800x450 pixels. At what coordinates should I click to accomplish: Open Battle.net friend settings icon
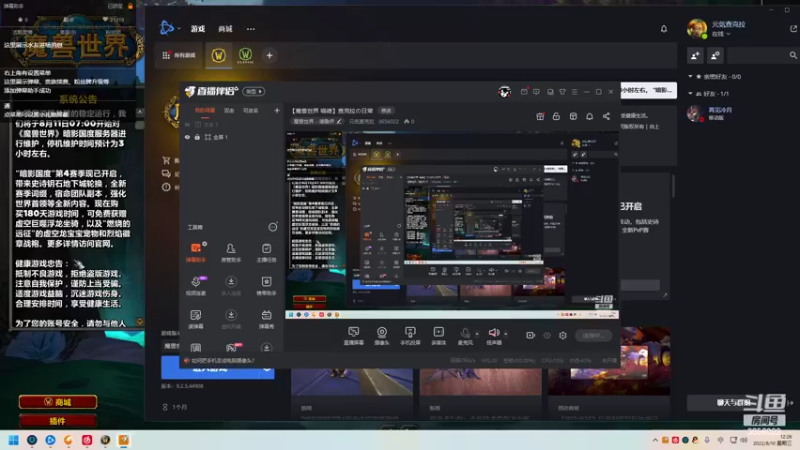click(x=715, y=56)
